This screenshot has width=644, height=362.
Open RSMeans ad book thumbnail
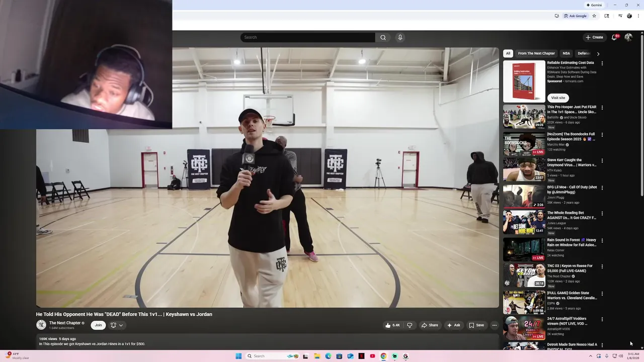tap(524, 81)
